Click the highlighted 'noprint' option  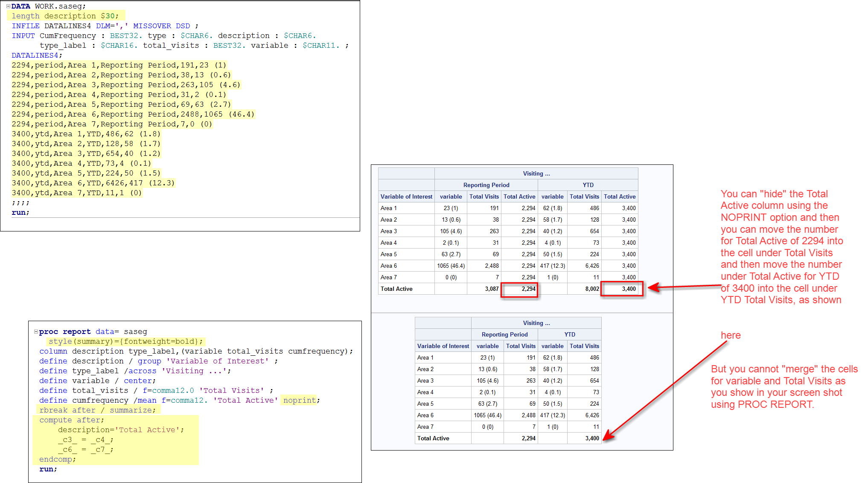(x=299, y=400)
